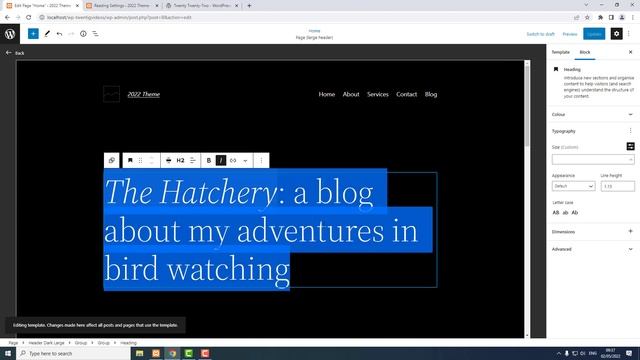Change block alignment in toolbar
The height and width of the screenshot is (360, 640).
pyautogui.click(x=169, y=160)
